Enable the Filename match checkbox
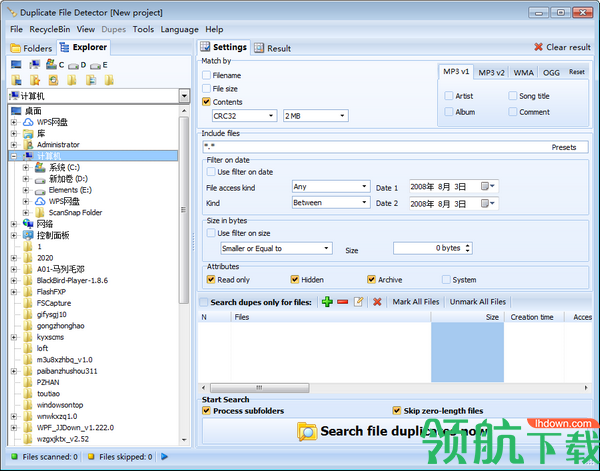Viewport: 600px width, 471px height. point(206,75)
